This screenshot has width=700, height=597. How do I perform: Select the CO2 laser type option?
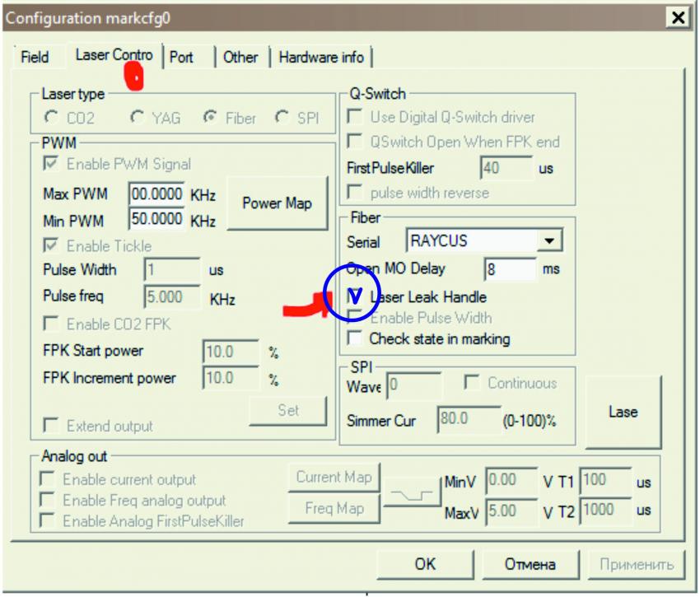[53, 118]
